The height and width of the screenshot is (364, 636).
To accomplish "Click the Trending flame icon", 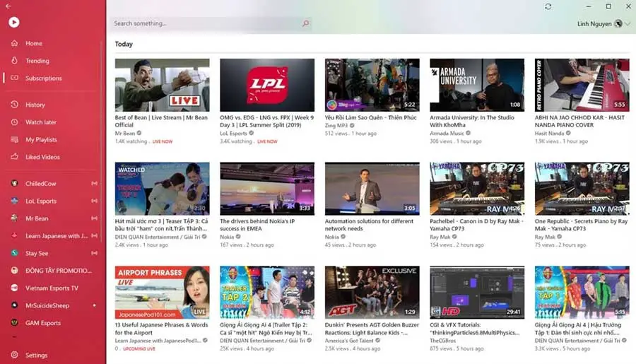I will click(14, 60).
